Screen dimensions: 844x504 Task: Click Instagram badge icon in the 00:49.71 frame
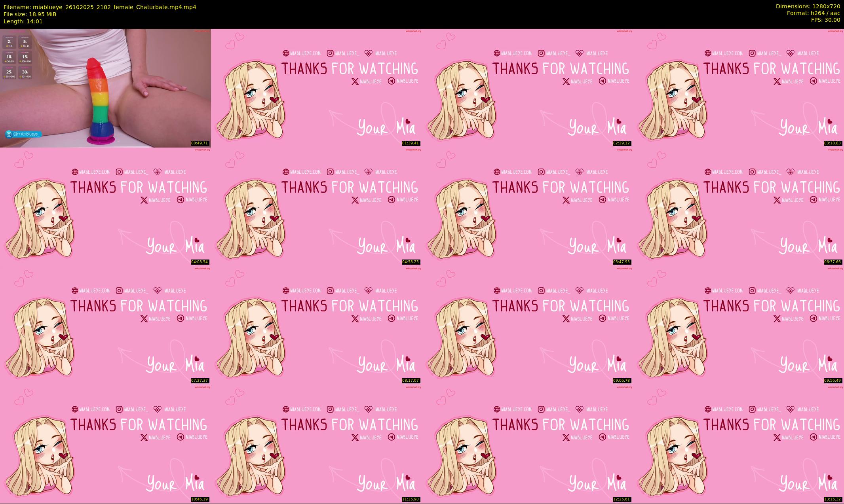tap(9, 134)
